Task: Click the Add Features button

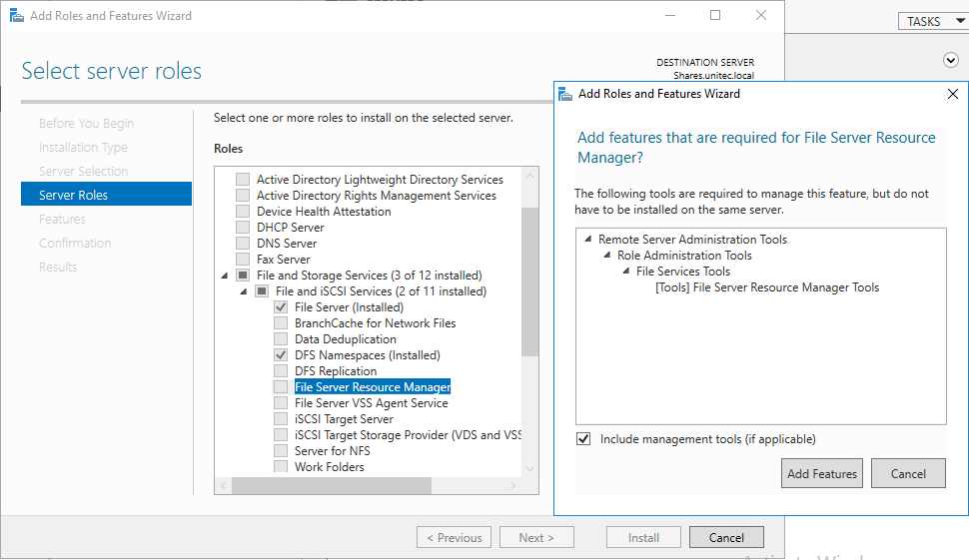Action: pos(821,473)
